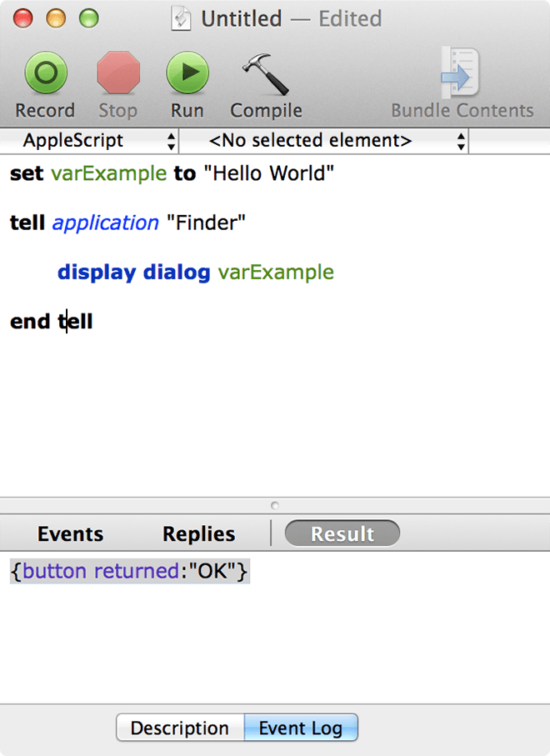The image size is (550, 756).
Task: Run the script with the Run icon
Action: [187, 73]
